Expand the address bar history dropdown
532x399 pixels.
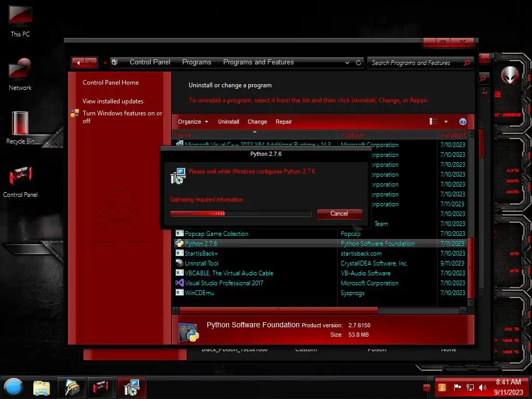[347, 62]
